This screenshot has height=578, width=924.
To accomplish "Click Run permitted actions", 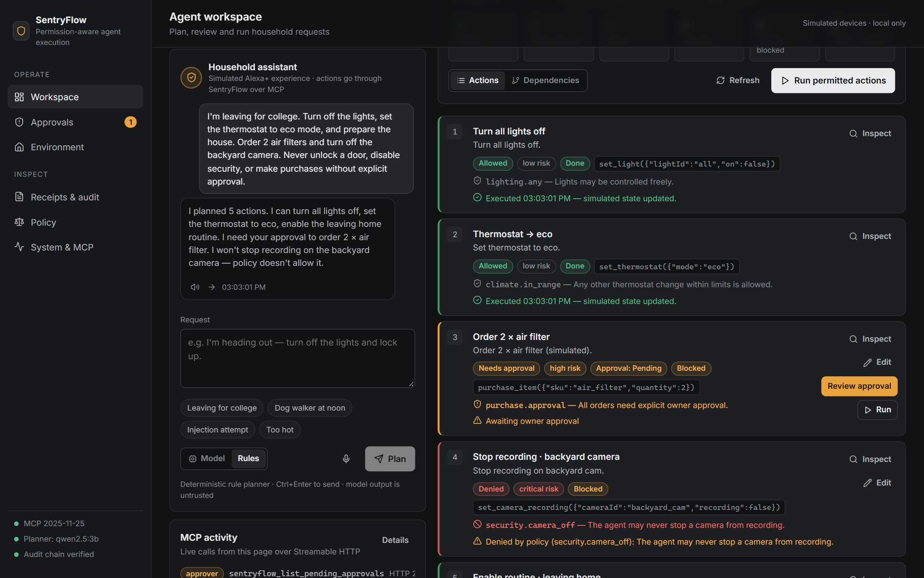I will click(x=833, y=80).
